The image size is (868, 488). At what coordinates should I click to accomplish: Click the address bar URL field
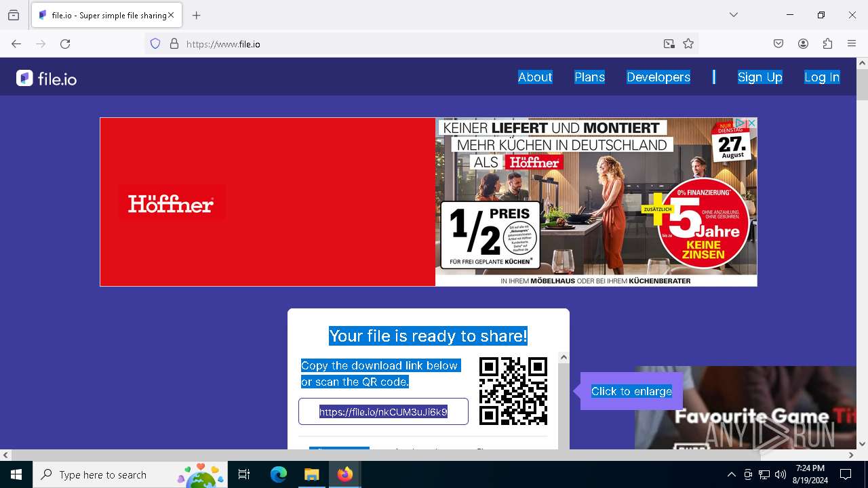(420, 44)
